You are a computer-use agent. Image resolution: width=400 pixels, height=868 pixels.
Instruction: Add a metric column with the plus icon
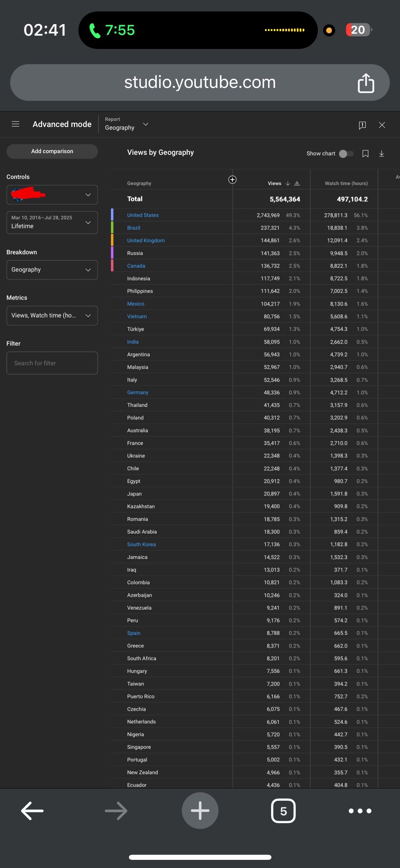pyautogui.click(x=232, y=180)
